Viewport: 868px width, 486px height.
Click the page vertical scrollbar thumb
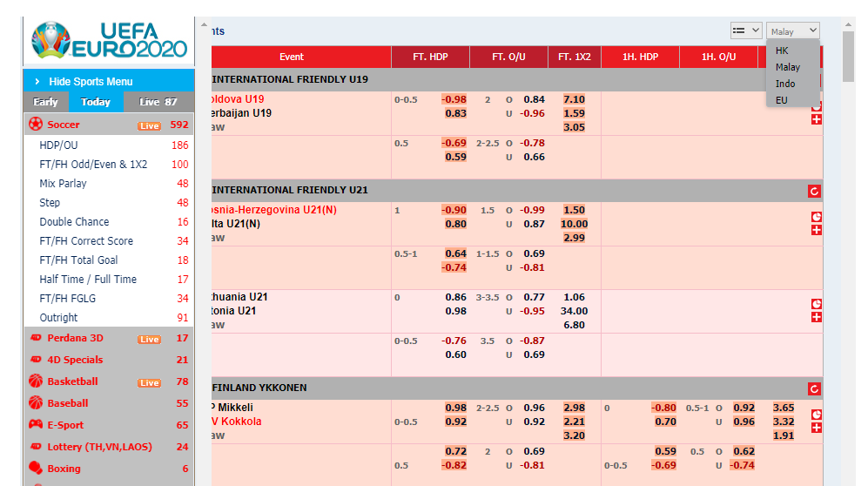pos(848,57)
